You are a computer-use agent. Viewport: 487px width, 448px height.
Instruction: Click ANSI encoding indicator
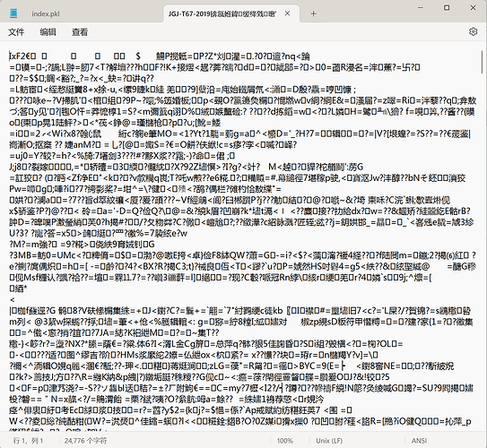419,441
